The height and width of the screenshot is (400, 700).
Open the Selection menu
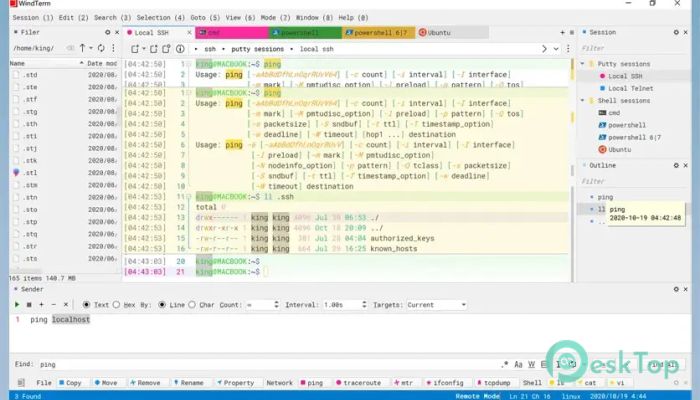point(160,17)
